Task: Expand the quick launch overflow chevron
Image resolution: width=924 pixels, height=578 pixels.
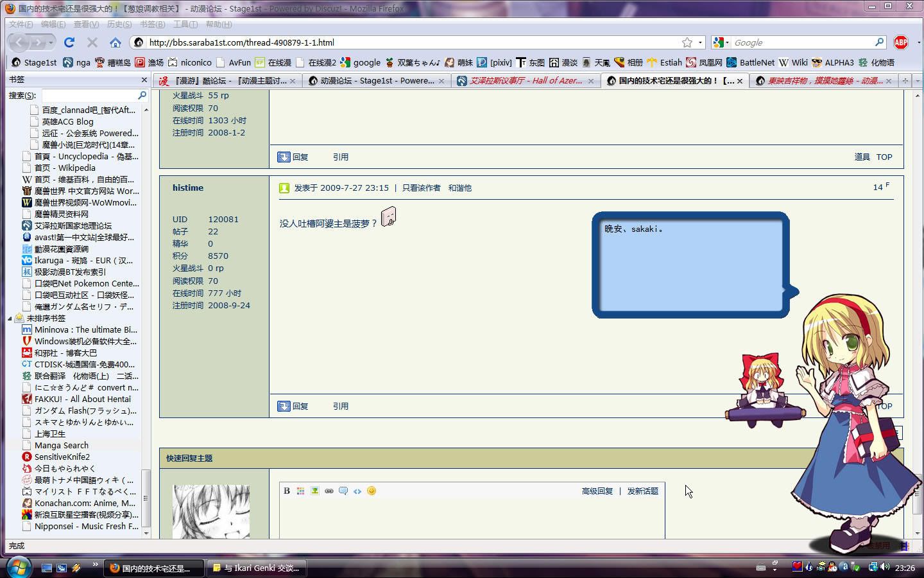Action: (x=96, y=565)
